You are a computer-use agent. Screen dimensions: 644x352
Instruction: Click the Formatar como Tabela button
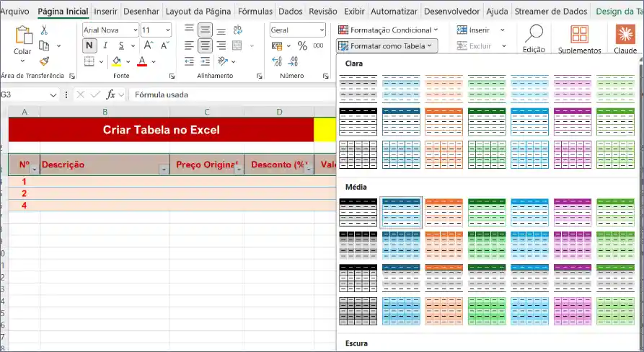coord(387,46)
